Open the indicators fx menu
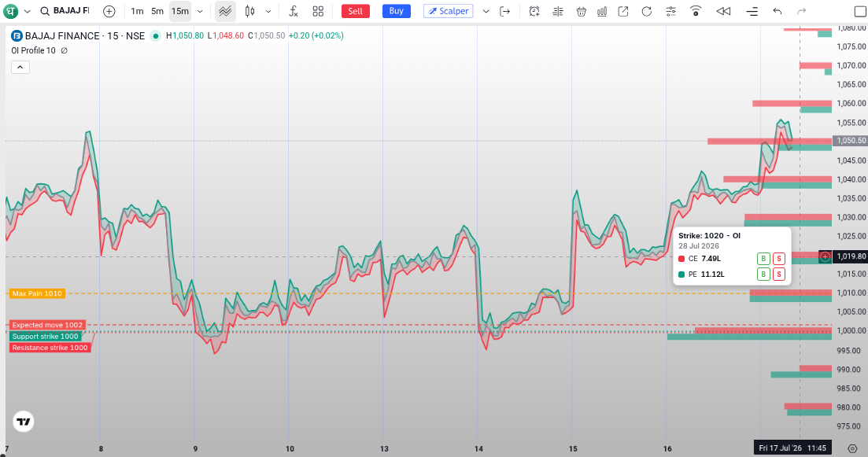868x457 pixels. [x=294, y=11]
